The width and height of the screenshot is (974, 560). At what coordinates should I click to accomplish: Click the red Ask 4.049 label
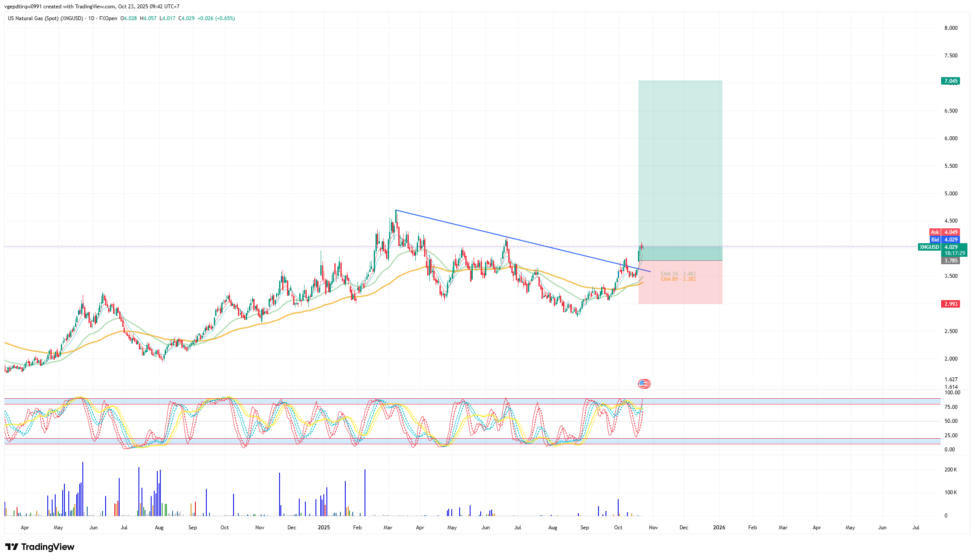tap(945, 232)
